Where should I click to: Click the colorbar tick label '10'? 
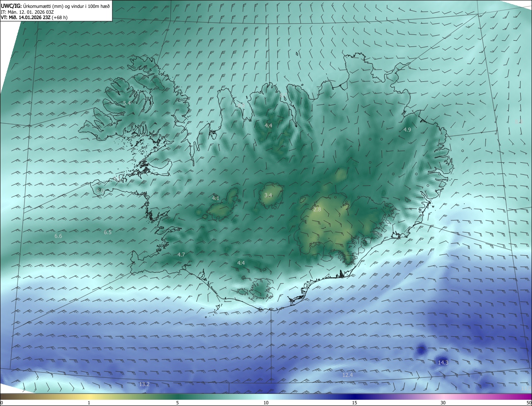click(266, 403)
